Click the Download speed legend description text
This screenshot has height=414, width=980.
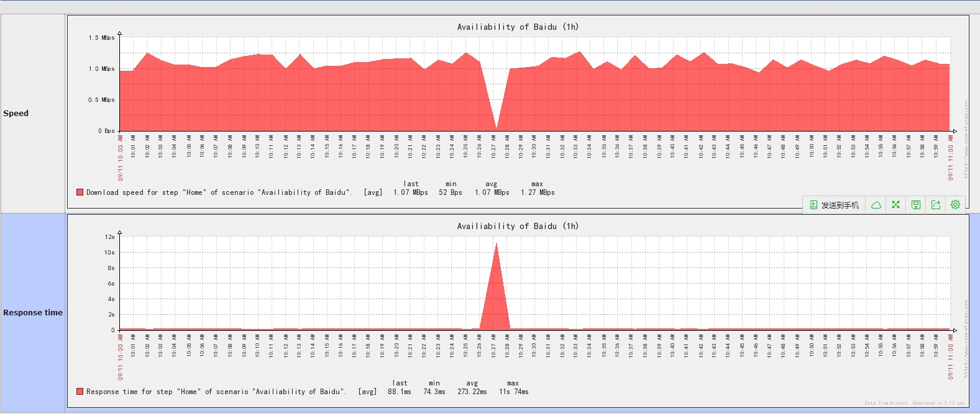(x=219, y=192)
